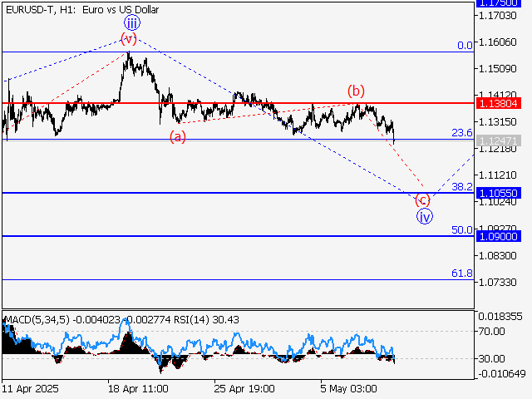Screen dimensions: 532x399
Task: Click the red (c) wave label
Action: (x=422, y=200)
